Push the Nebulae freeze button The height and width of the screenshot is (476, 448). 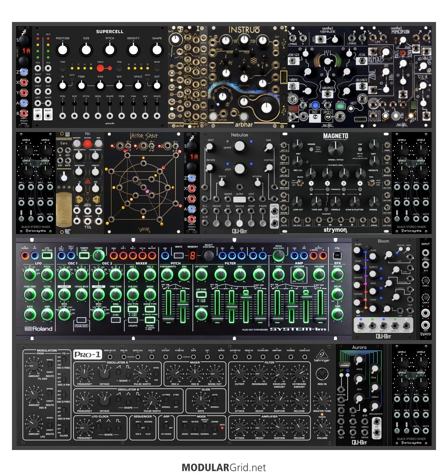(x=263, y=223)
